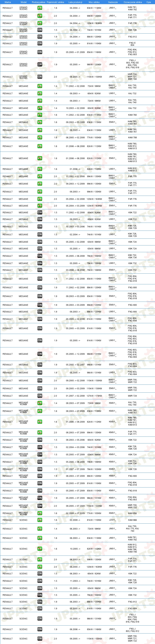Click PB icon in Scenic 1.4 72kW row

40,529
